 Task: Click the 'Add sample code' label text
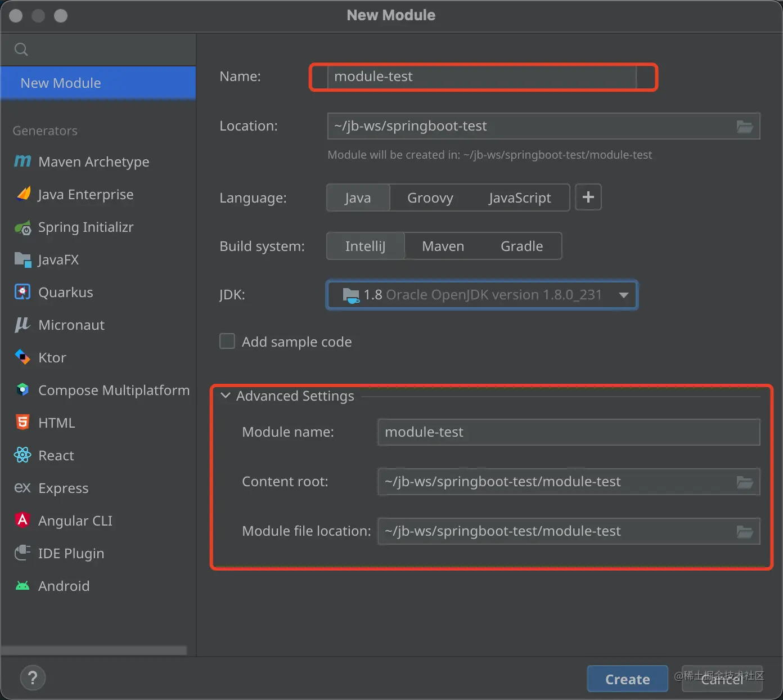(297, 342)
